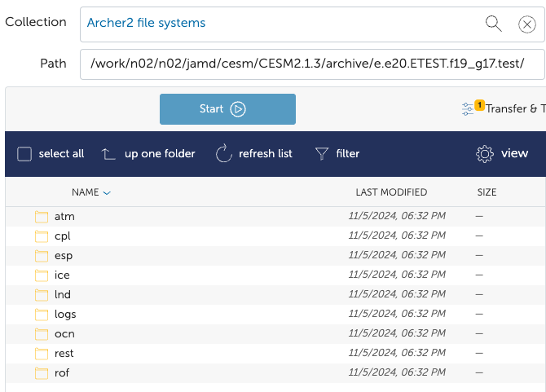Click the SIZE column header
Screen dimensions: 546x392
[x=487, y=193]
